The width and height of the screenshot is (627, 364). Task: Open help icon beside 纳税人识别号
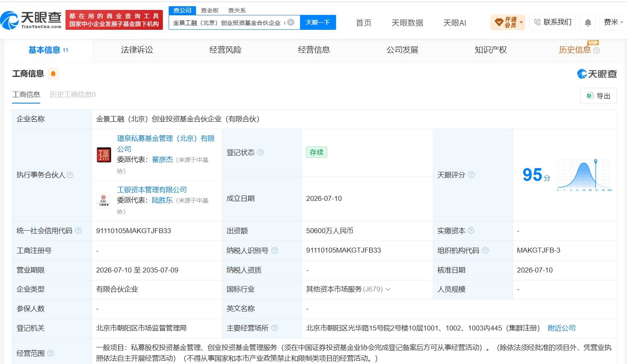[x=274, y=251]
